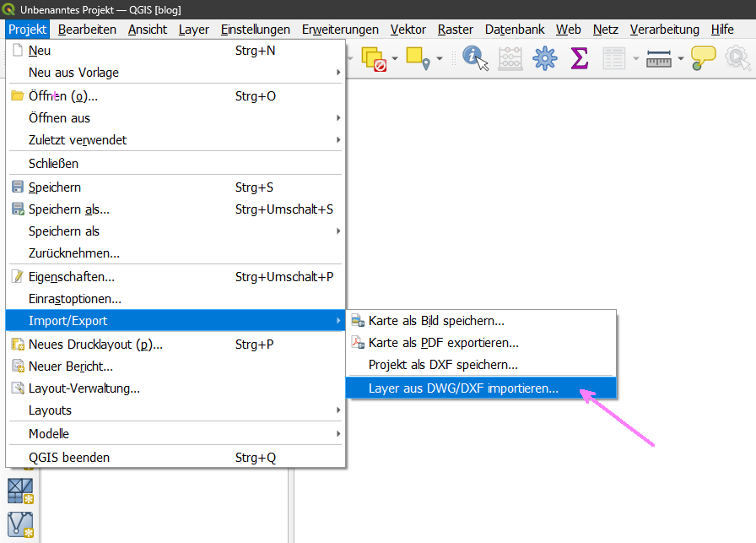The image size is (756, 543).
Task: Select the measure line tool
Action: tap(657, 58)
